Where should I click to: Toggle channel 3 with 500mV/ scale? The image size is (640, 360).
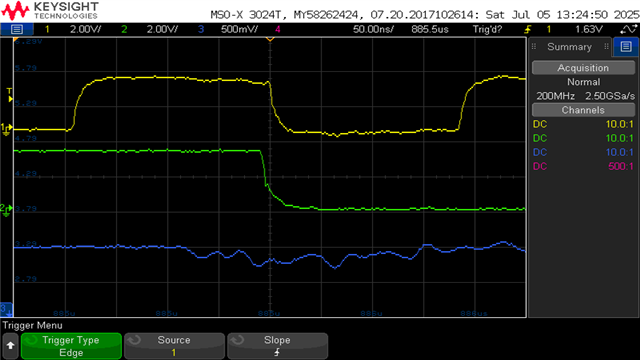227,29
